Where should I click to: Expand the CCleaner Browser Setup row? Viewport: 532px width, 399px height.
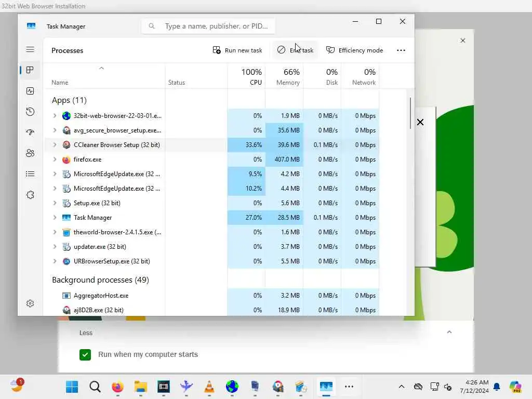pyautogui.click(x=55, y=145)
